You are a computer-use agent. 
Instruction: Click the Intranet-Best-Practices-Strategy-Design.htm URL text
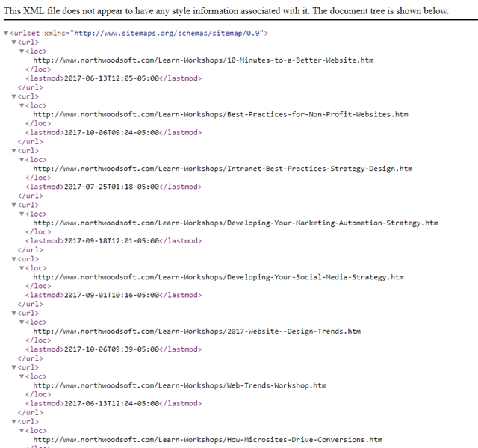coord(223,169)
